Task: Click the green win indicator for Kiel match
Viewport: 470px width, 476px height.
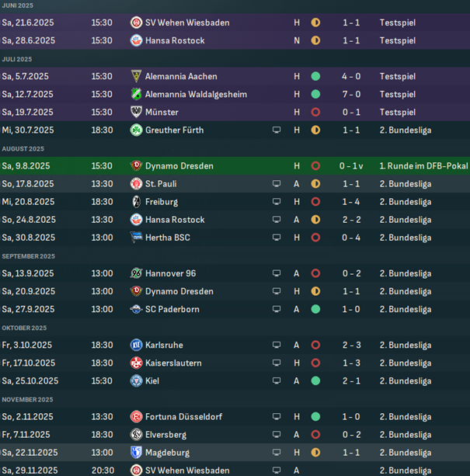Action: [315, 381]
